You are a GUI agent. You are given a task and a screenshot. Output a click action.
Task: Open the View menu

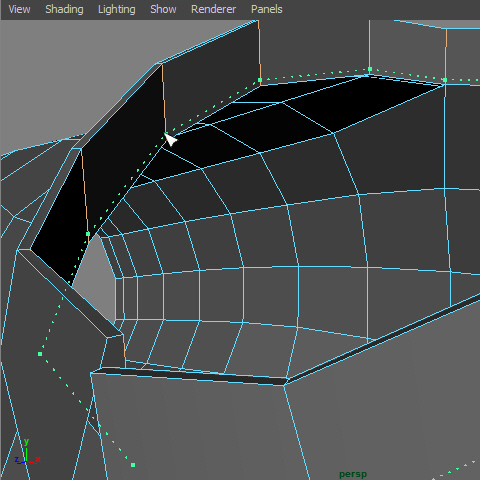coord(19,9)
